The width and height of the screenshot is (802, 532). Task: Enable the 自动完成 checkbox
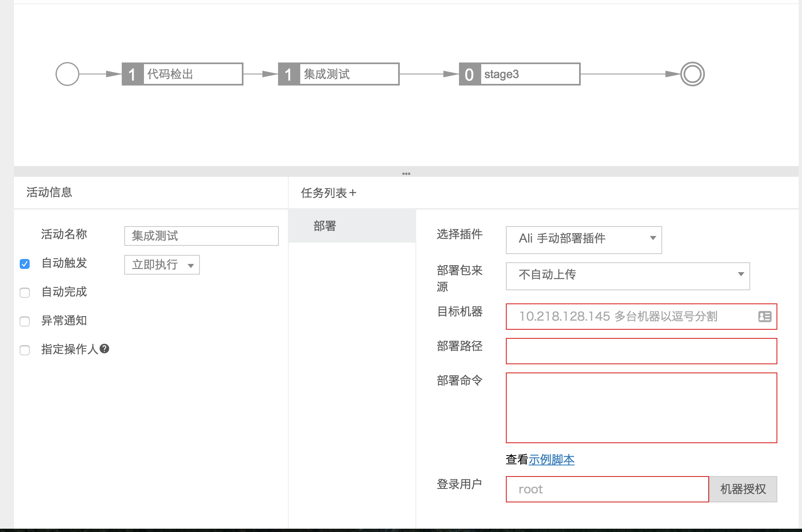click(25, 292)
